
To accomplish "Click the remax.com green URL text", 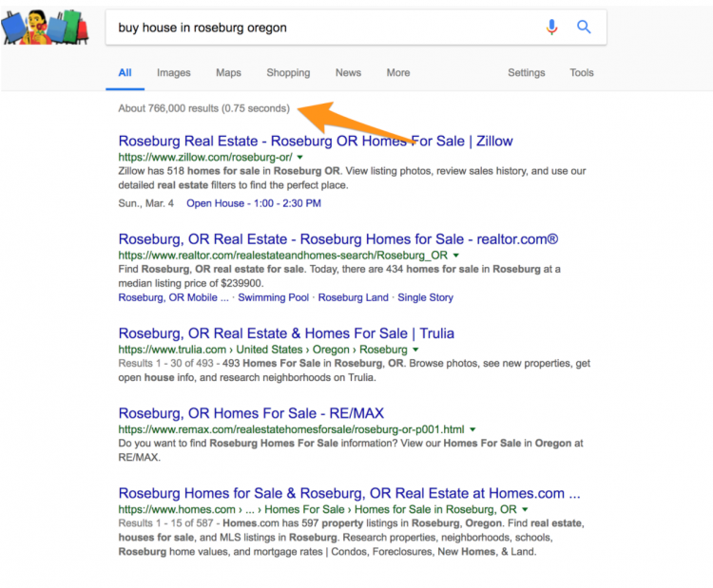I will tap(291, 429).
